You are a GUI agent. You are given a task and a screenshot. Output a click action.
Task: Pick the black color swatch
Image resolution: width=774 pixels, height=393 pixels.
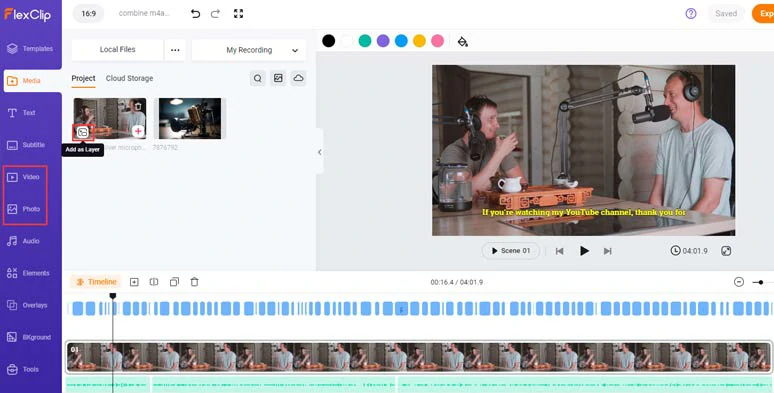pyautogui.click(x=328, y=41)
